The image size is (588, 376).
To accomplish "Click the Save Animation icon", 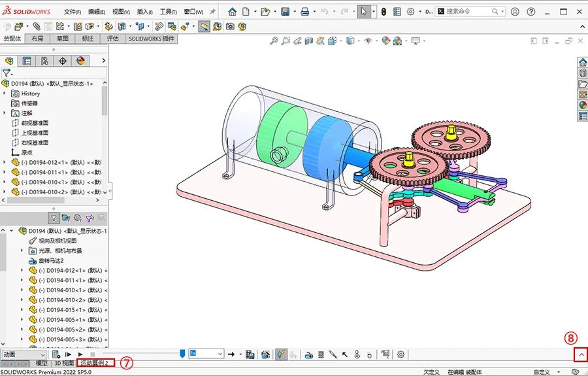I will (250, 354).
